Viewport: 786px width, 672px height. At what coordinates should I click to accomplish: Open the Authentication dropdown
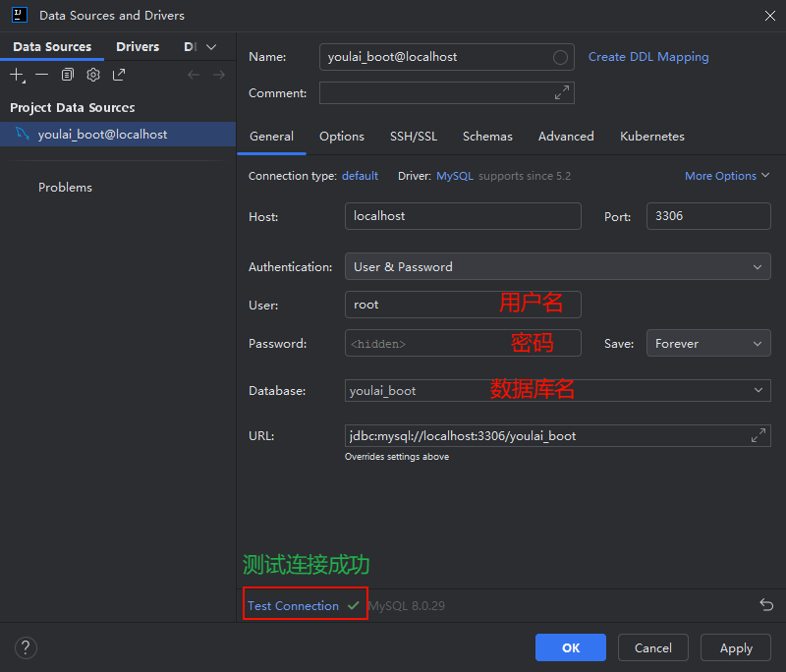tap(557, 266)
